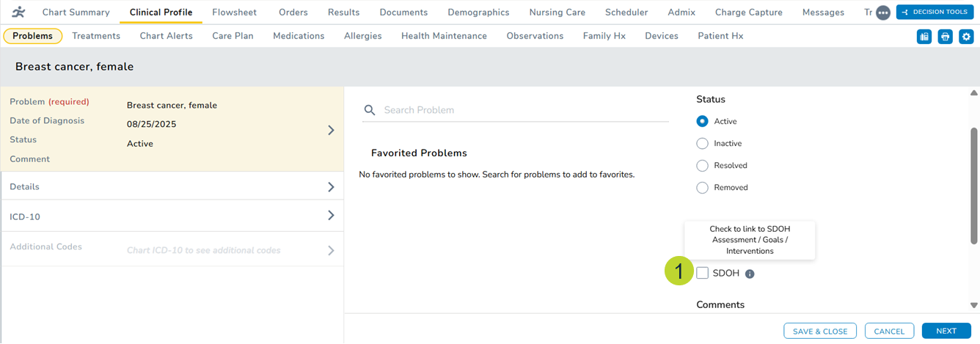
Task: Open the settings gear icon
Action: point(966,37)
